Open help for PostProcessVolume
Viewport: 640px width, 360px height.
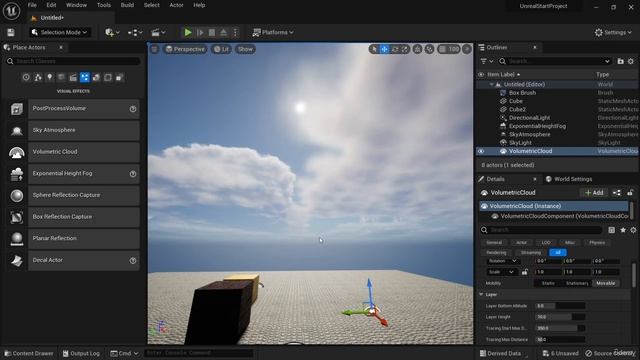(x=133, y=109)
